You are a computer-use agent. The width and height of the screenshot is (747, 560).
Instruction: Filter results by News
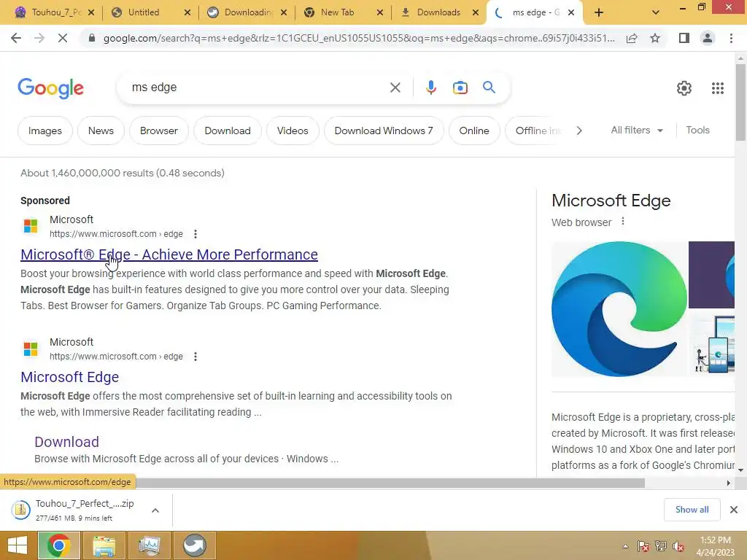(x=101, y=131)
